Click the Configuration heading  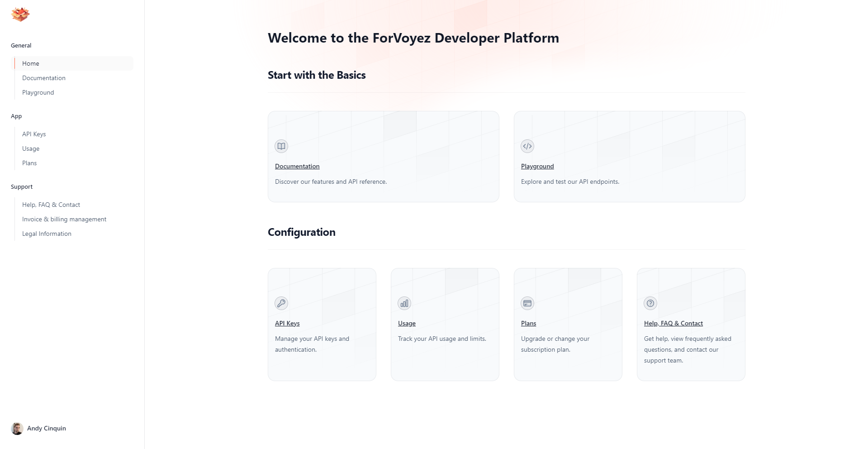point(302,232)
